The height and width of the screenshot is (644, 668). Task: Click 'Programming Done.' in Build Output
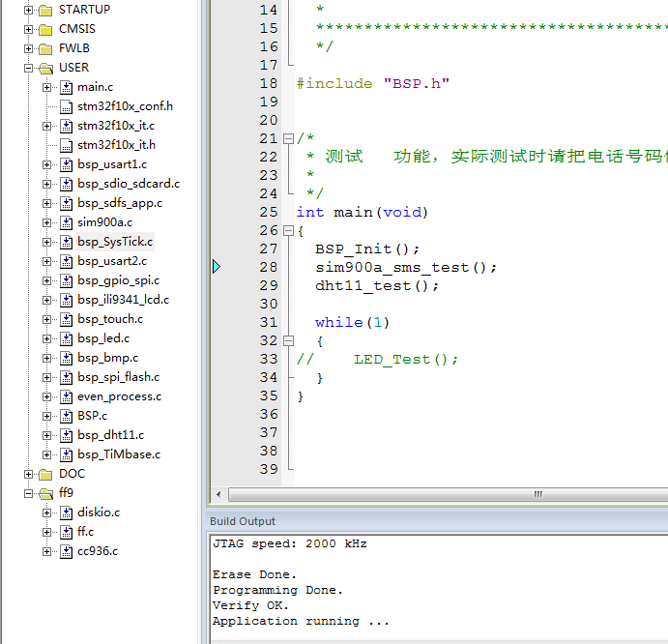pos(277,590)
